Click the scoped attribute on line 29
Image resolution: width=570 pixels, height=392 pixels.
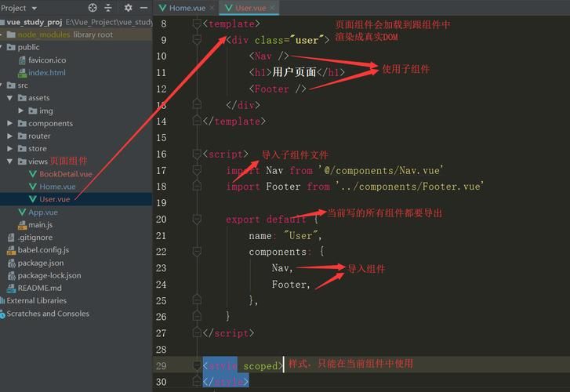[x=260, y=366]
